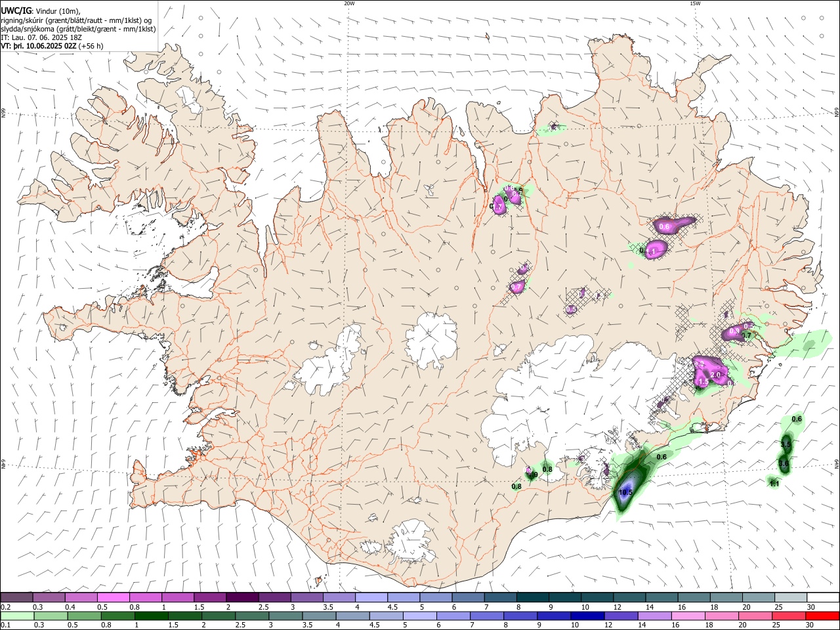Click the '2.0' snowfall value label
The height and width of the screenshot is (630, 840).
(x=715, y=375)
